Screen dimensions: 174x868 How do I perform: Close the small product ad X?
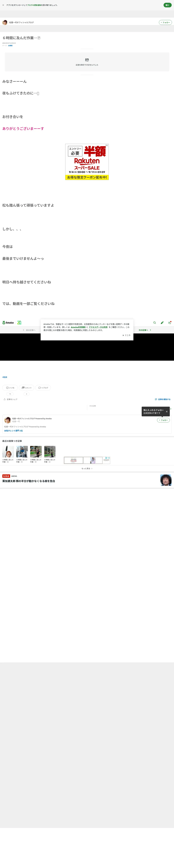coord(109,458)
